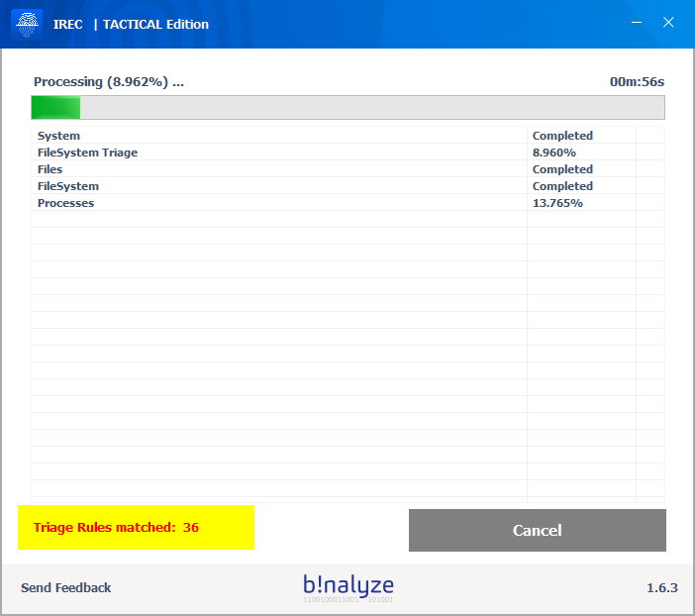Click the elapsed time 00m:56s

[637, 82]
